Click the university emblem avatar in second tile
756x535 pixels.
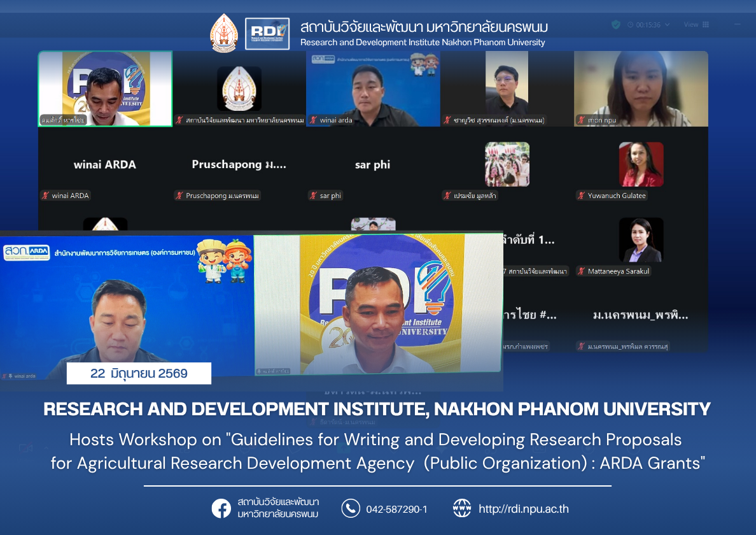click(239, 89)
